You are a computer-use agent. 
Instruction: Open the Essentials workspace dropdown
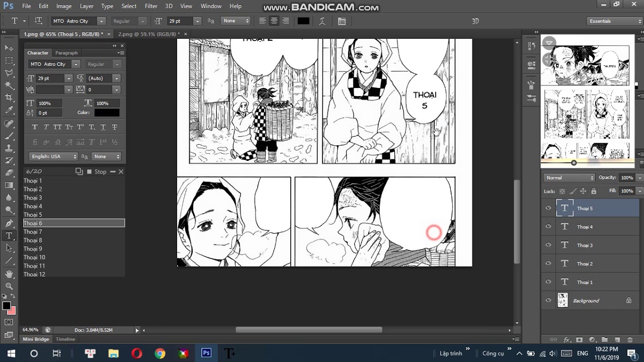click(x=614, y=21)
